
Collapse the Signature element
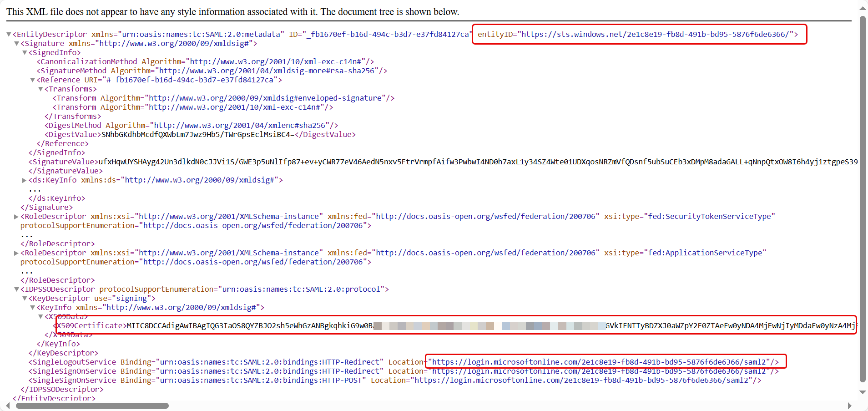[x=17, y=43]
